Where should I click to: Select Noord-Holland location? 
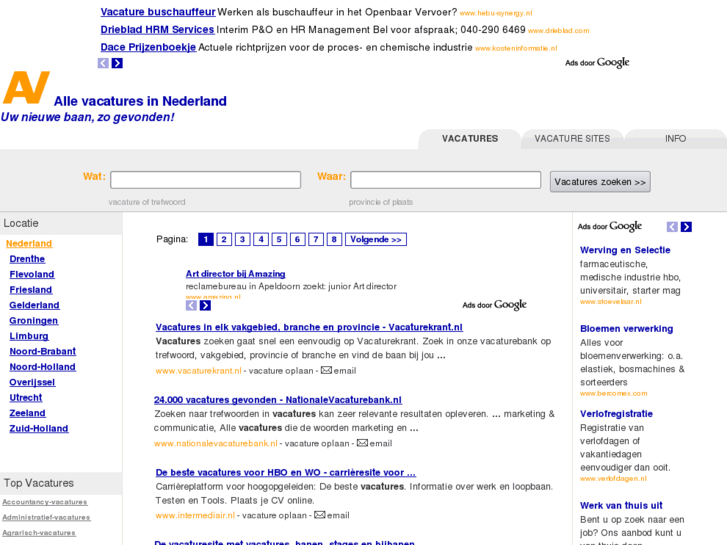43,366
